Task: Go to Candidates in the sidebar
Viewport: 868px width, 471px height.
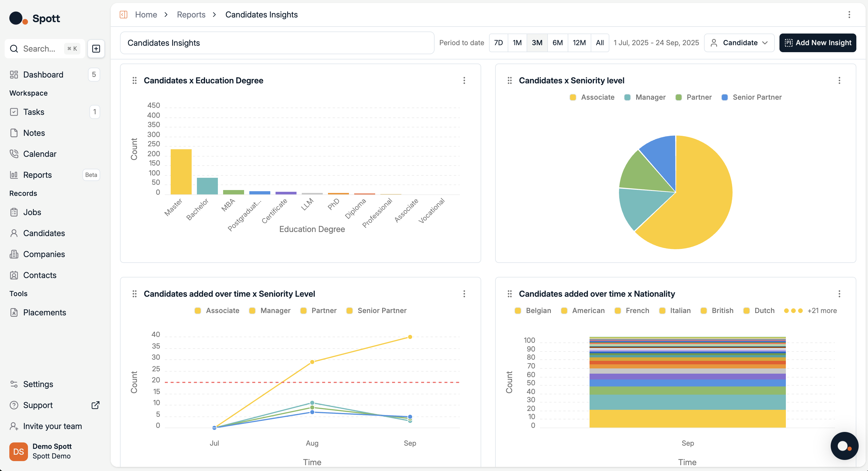Action: [44, 233]
